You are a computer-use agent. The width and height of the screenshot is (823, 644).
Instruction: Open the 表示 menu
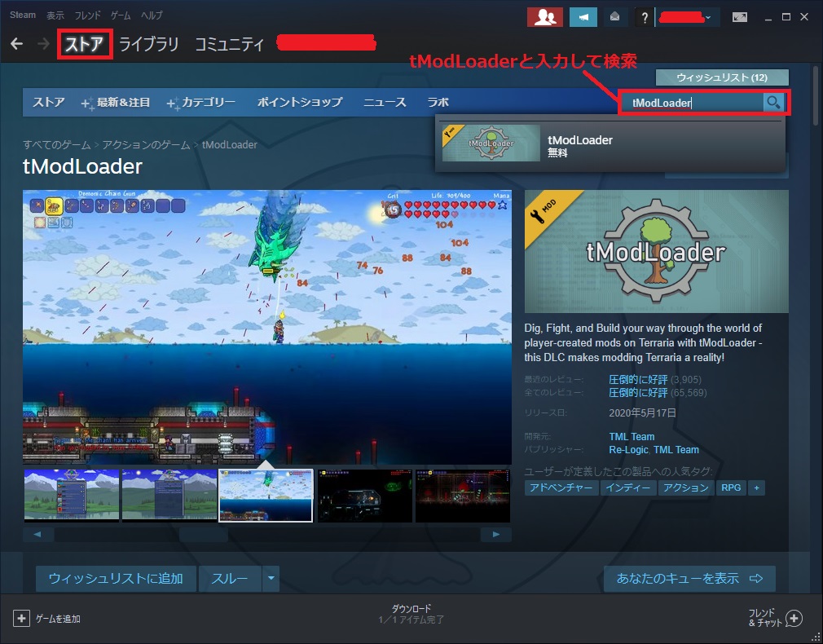55,15
